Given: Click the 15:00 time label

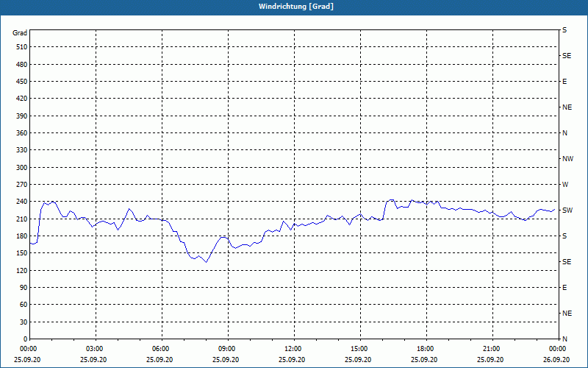Looking at the screenshot, I should coord(359,348).
